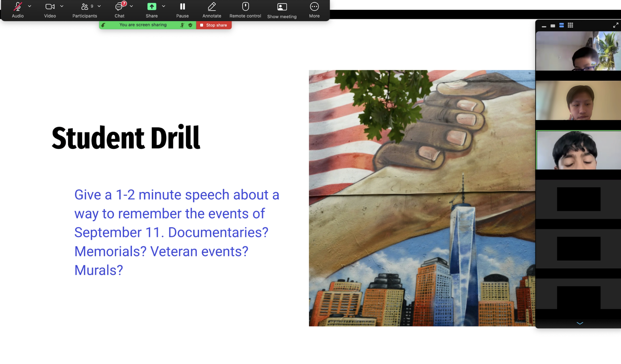Click the green shield security icon
Viewport: 621px width, 364px height.
click(190, 25)
